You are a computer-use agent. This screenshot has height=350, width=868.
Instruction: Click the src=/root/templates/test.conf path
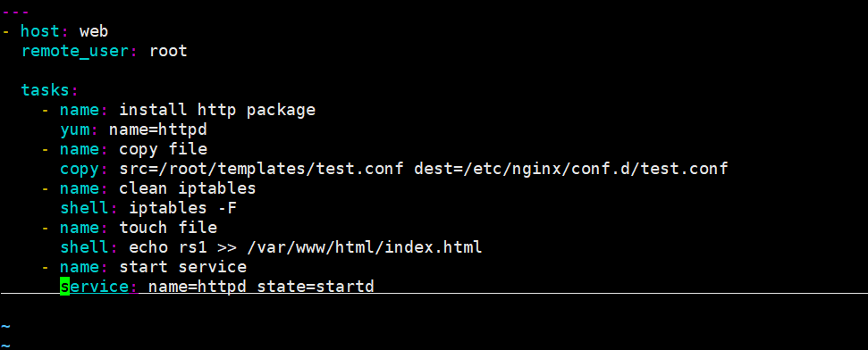coord(261,169)
